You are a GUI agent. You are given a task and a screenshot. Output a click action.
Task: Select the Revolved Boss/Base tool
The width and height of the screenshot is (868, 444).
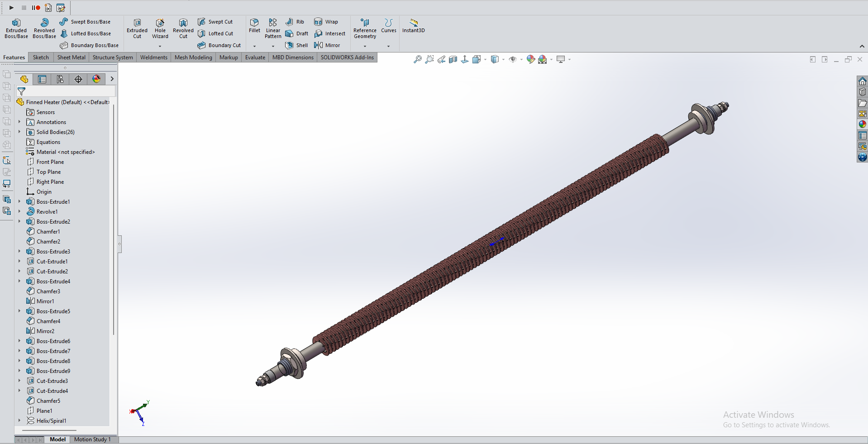click(x=44, y=29)
